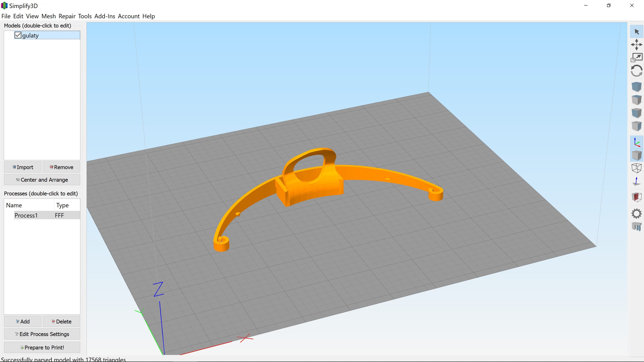Open the Account menu

click(129, 16)
